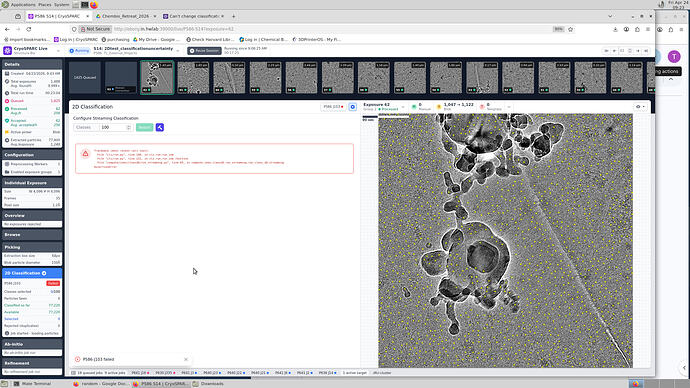690x388 pixels.
Task: Open the Overview sidebar section
Action: point(32,216)
